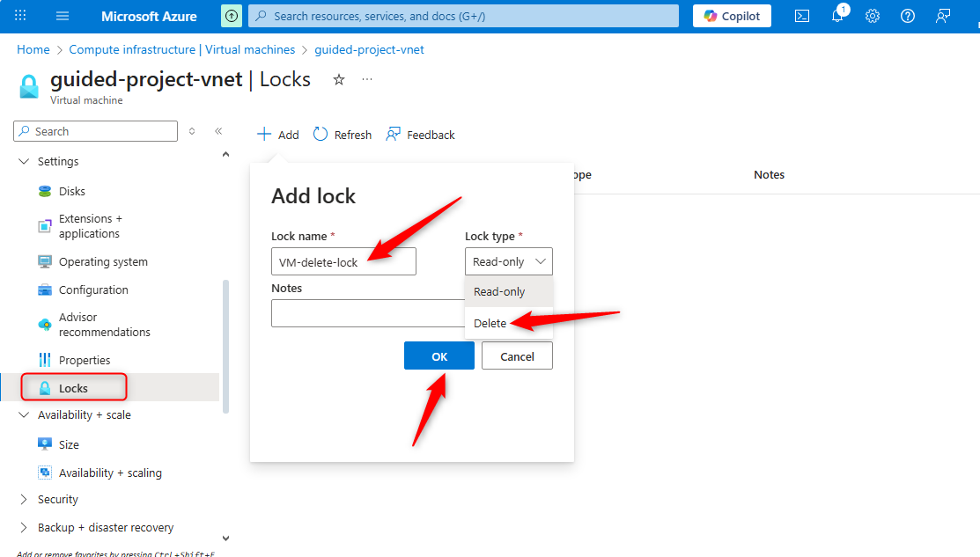Open portal settings gear
This screenshot has width=980, height=557.
873,16
